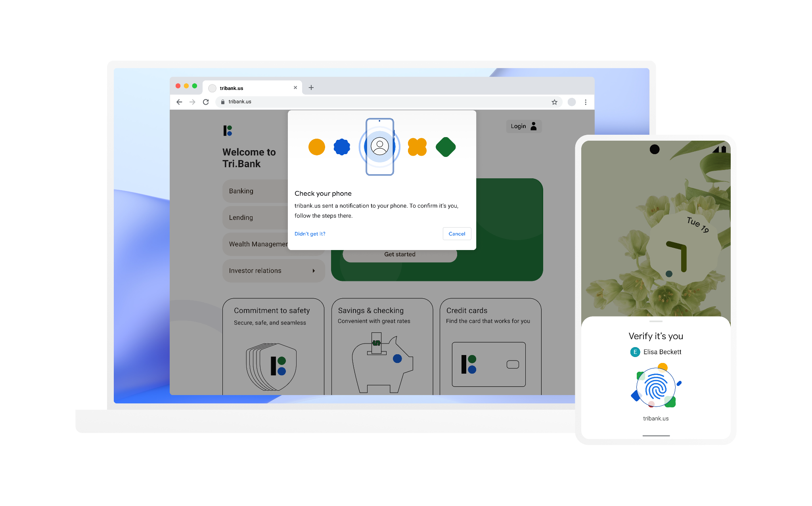Click the Didn't get it? link
The width and height of the screenshot is (812, 506).
(x=310, y=234)
